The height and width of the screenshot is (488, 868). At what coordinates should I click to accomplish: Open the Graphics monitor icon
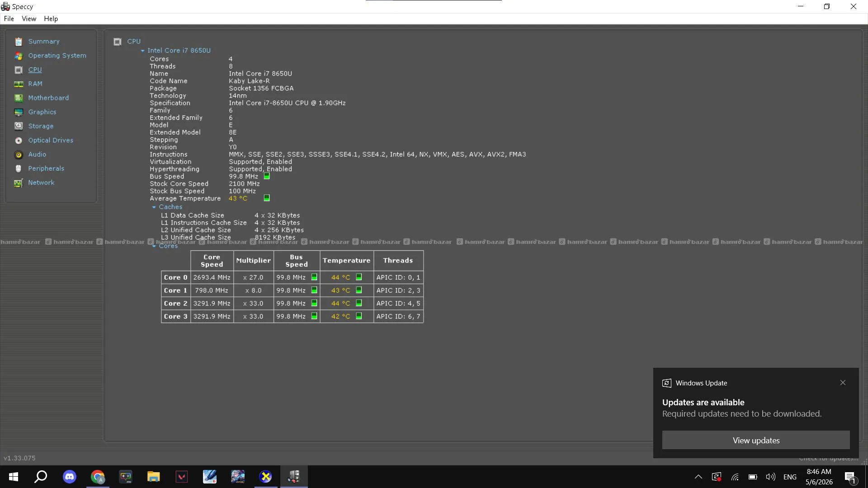[19, 112]
